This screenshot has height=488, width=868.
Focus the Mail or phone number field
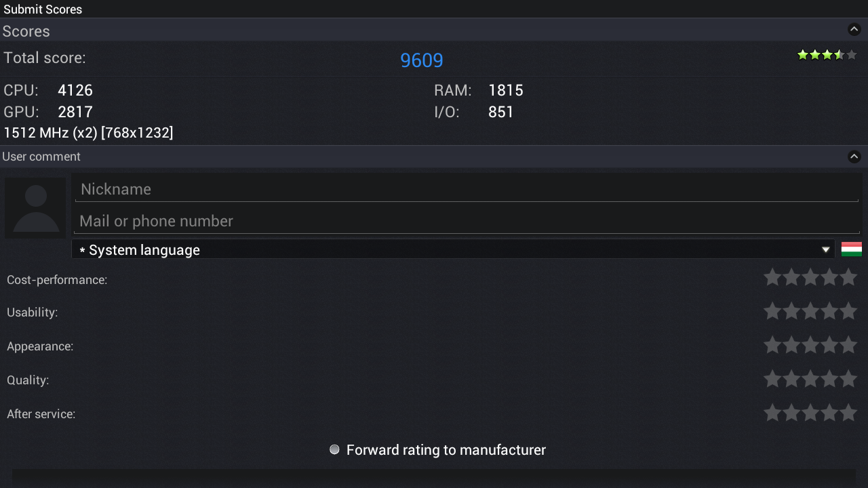point(467,221)
